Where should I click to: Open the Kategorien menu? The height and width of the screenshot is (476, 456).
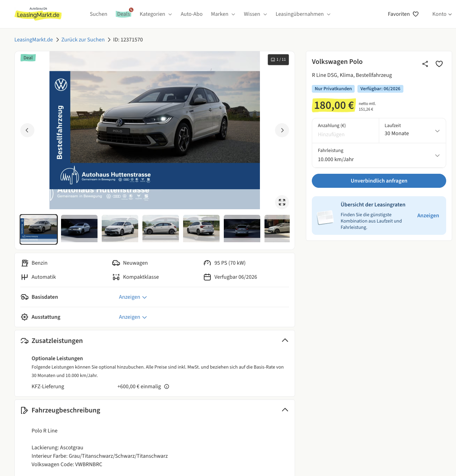pyautogui.click(x=155, y=14)
